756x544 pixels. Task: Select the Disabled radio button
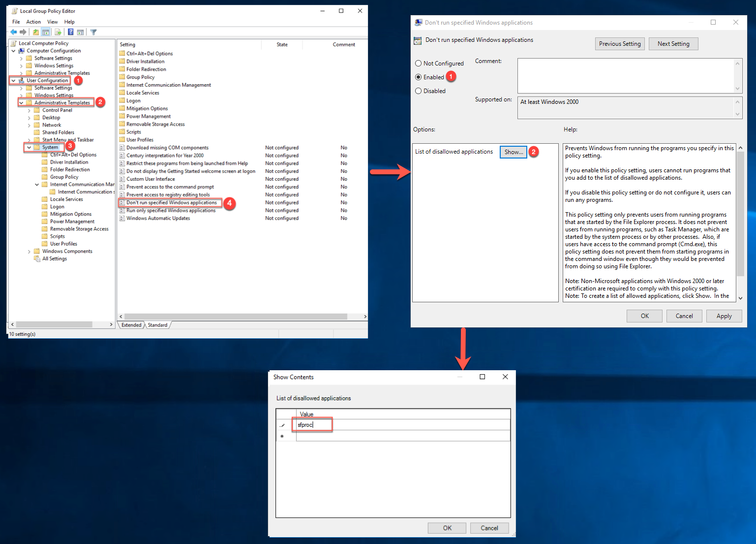(x=418, y=91)
